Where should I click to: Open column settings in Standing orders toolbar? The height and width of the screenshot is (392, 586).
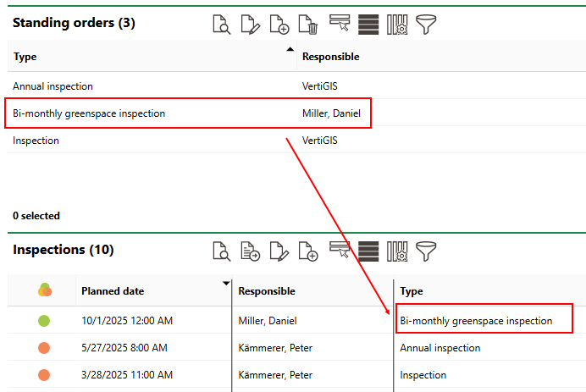coord(397,25)
